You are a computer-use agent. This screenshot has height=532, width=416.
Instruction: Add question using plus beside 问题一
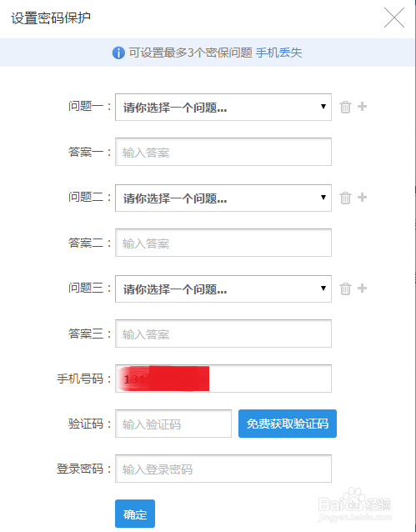[x=362, y=107]
